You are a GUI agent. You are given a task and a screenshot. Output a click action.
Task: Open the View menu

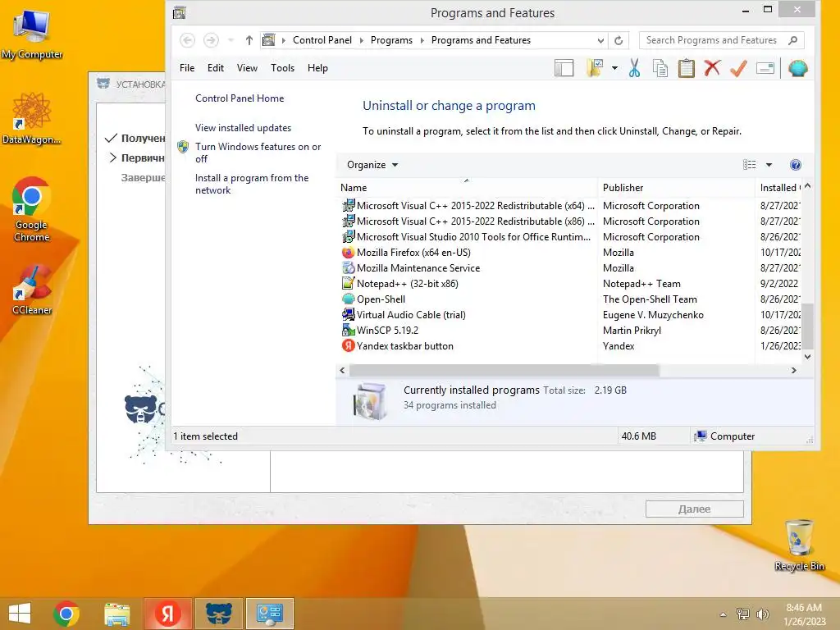click(x=247, y=68)
